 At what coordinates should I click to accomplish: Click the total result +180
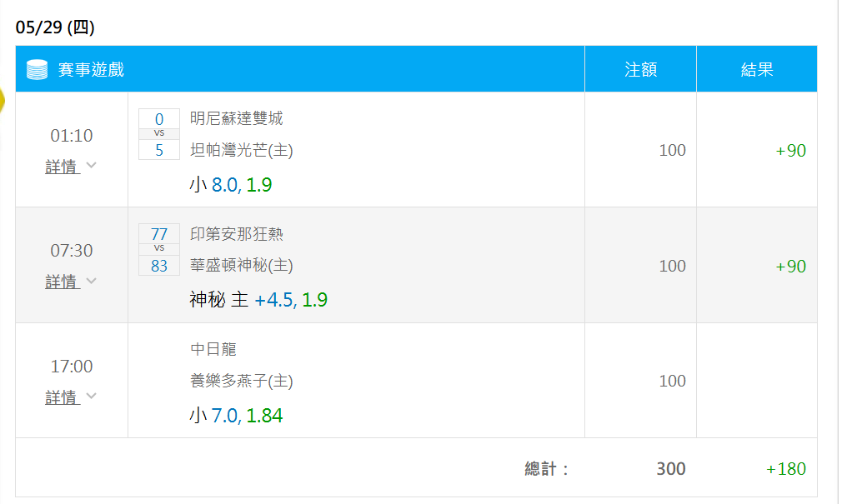point(786,469)
